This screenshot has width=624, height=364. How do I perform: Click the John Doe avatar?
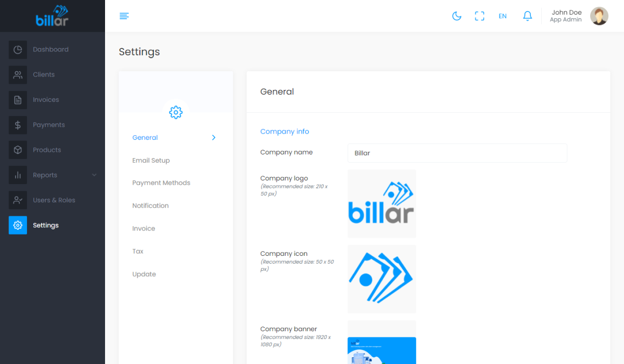pyautogui.click(x=599, y=16)
